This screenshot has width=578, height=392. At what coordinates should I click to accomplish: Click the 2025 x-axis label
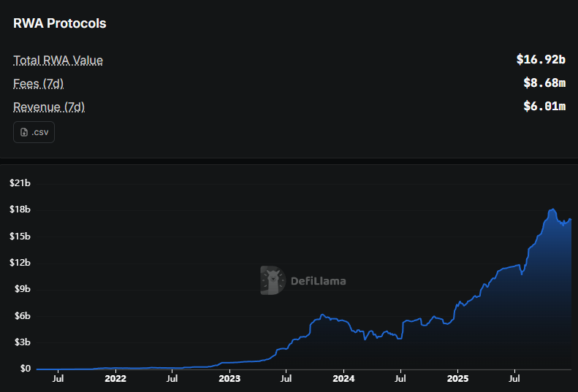pos(457,378)
